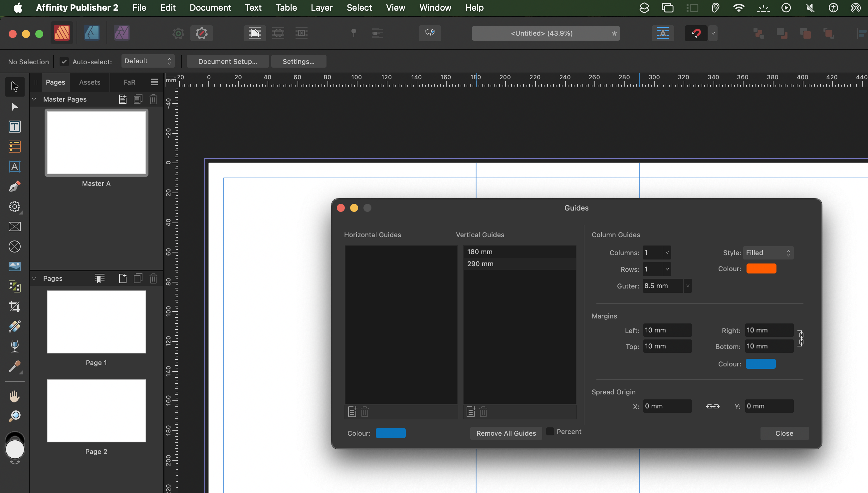Select the Table tool

coord(15,147)
